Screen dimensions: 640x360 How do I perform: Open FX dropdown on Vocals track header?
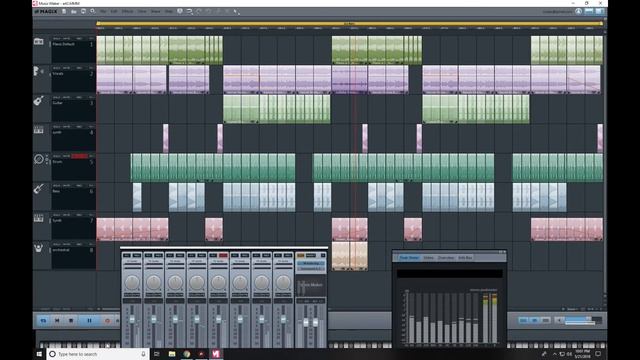[91, 68]
